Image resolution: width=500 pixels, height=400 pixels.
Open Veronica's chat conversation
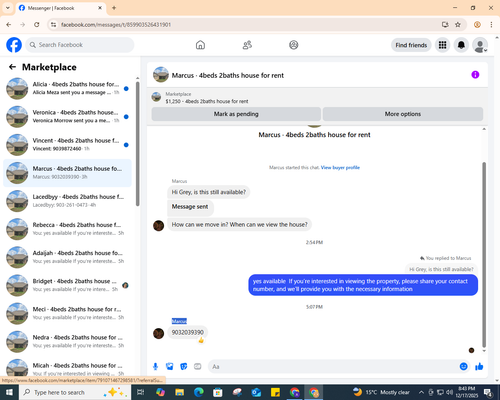(x=68, y=117)
